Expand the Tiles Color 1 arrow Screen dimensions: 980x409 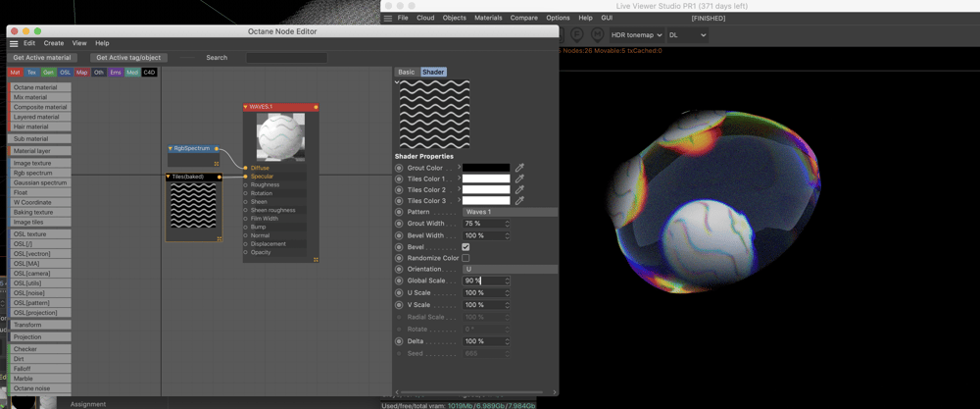(x=460, y=179)
